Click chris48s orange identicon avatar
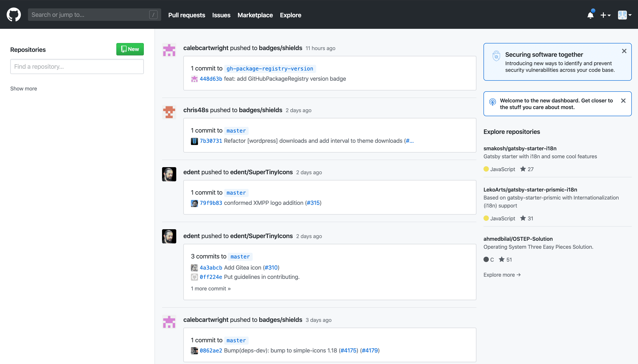 click(x=169, y=112)
